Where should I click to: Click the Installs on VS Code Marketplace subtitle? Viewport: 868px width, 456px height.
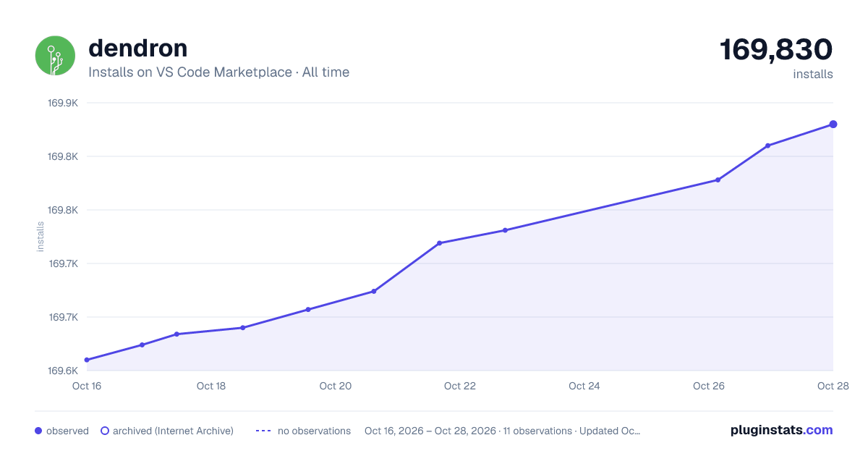point(218,72)
